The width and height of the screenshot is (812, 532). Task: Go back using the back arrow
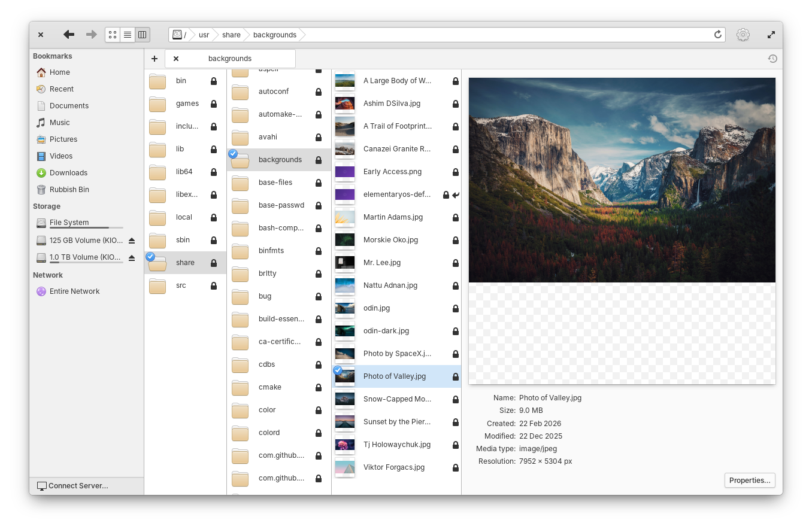pos(69,35)
